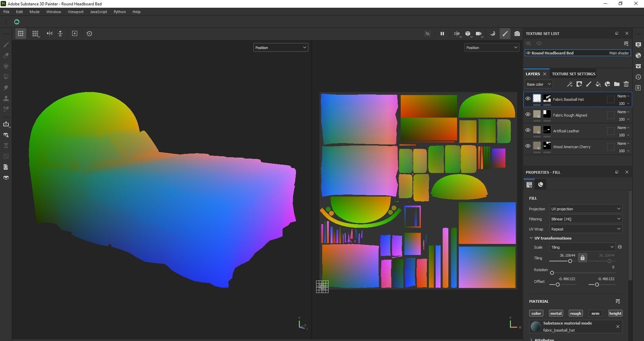
Task: Open the Python menu
Action: [x=120, y=12]
